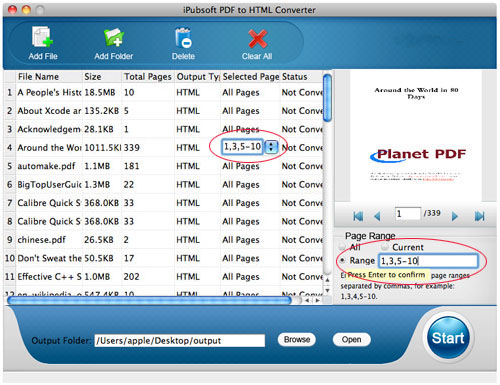Select the Current page radio option
Screen dimensions: 500x385
click(x=385, y=247)
